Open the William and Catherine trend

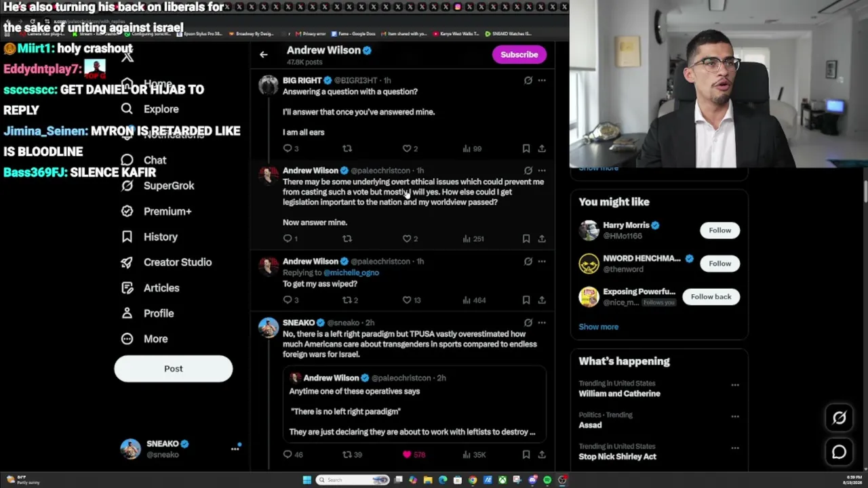pos(619,394)
